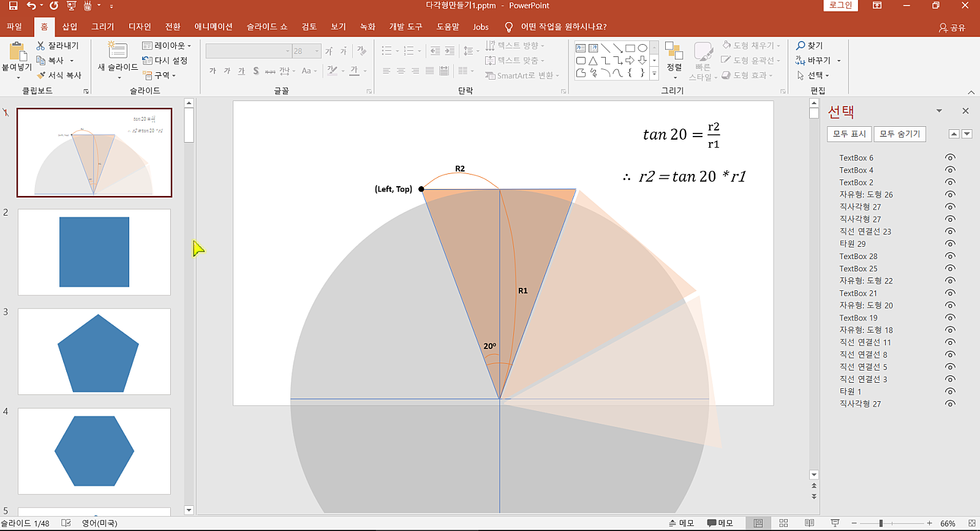Click the numbered list icon

409,51
